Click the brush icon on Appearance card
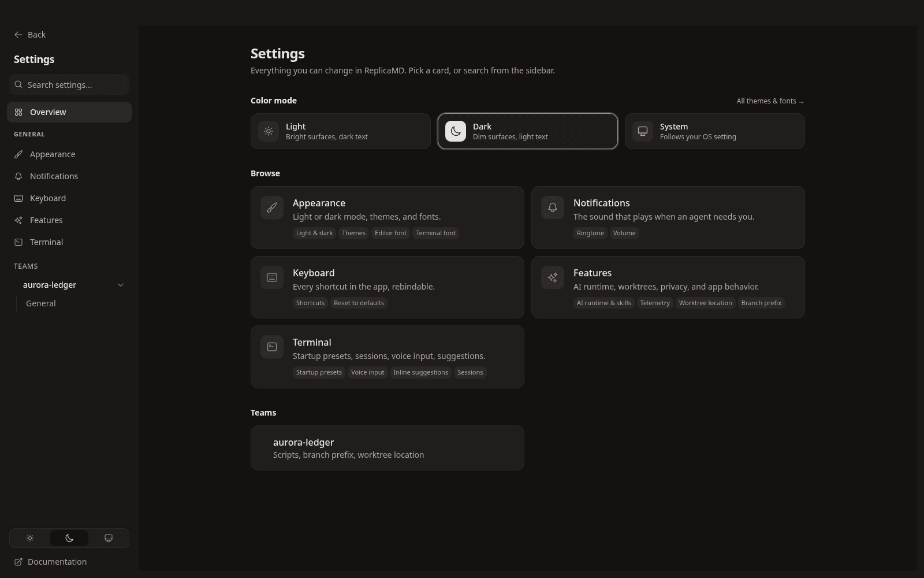Screen dimensions: 924x578 click(x=272, y=208)
